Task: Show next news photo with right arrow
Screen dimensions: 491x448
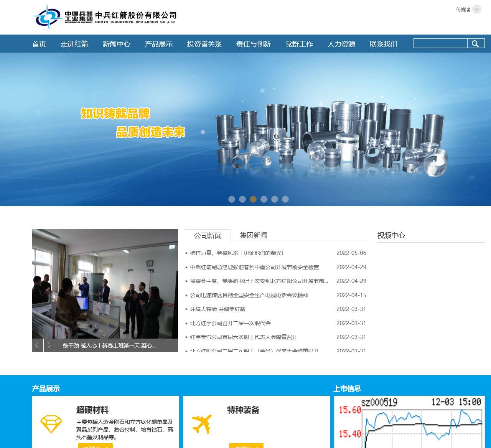Action: (49, 345)
